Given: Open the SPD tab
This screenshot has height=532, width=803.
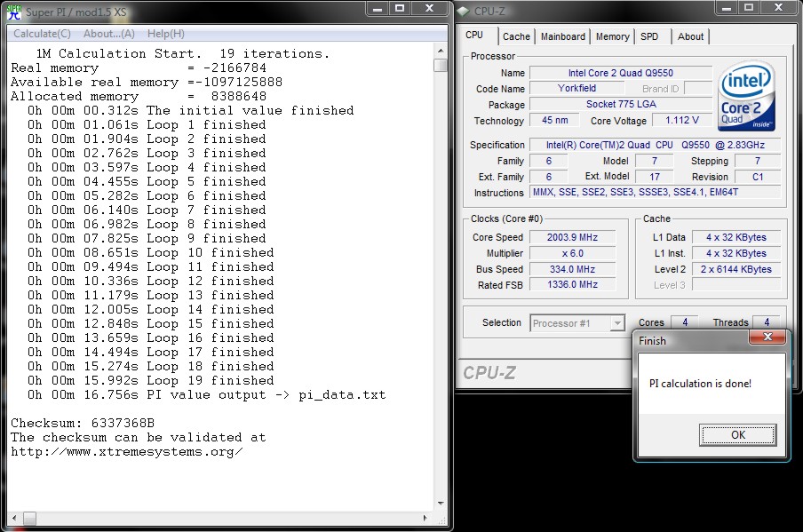Looking at the screenshot, I should (x=649, y=36).
